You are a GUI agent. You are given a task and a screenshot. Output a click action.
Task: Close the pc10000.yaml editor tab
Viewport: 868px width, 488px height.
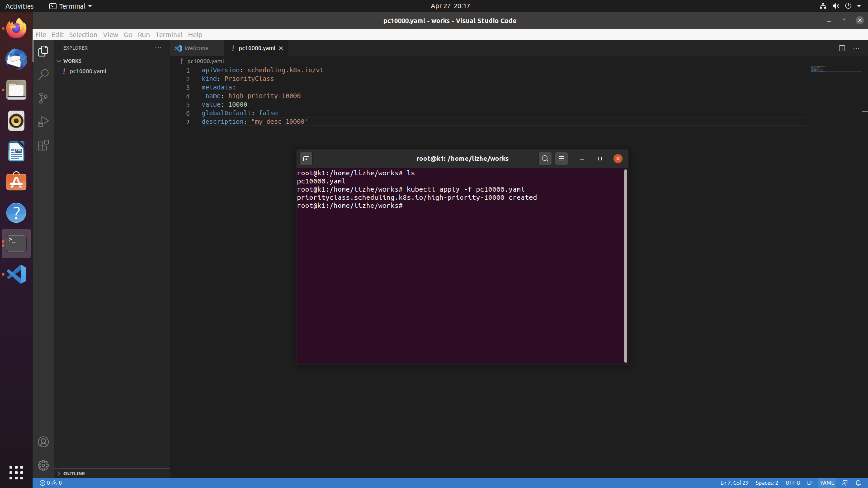(281, 48)
